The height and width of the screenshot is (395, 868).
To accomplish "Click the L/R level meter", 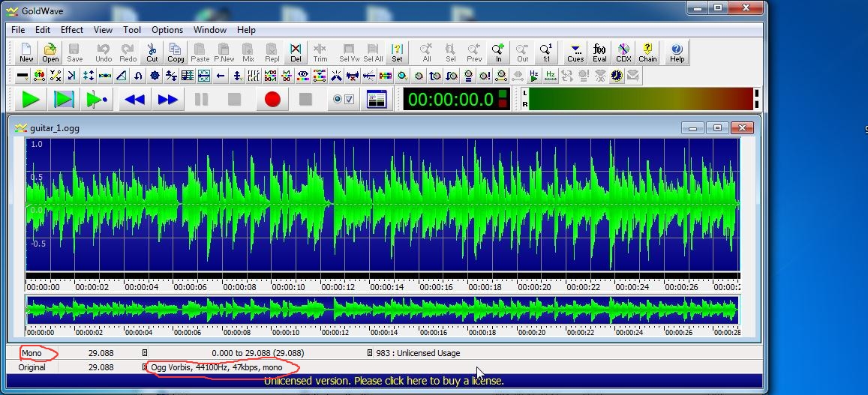I will 641,99.
